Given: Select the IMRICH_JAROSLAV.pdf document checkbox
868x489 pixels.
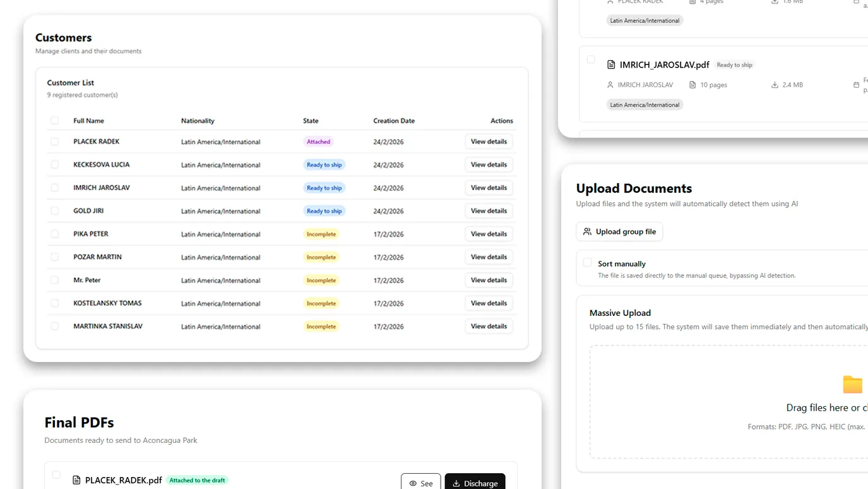Looking at the screenshot, I should 591,59.
